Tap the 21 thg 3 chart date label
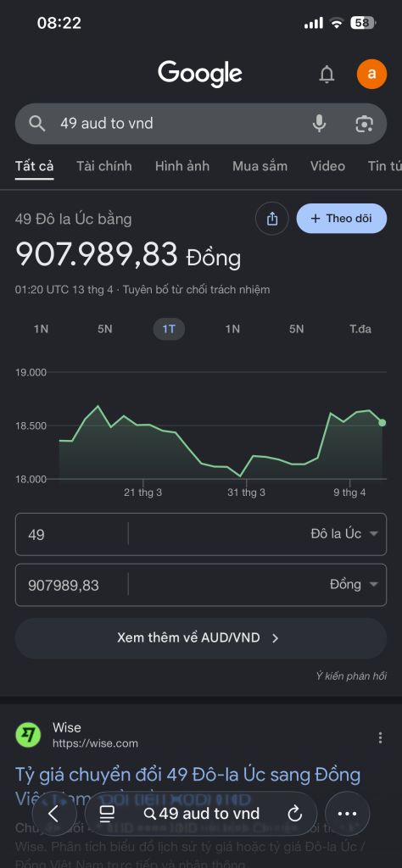Viewport: 402px width, 868px height. point(142,492)
